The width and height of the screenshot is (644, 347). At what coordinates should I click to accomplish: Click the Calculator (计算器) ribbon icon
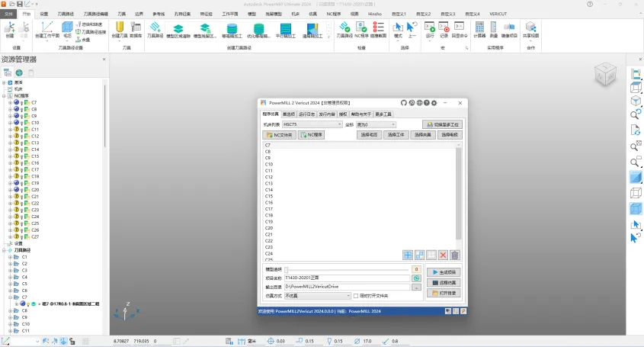(x=479, y=30)
